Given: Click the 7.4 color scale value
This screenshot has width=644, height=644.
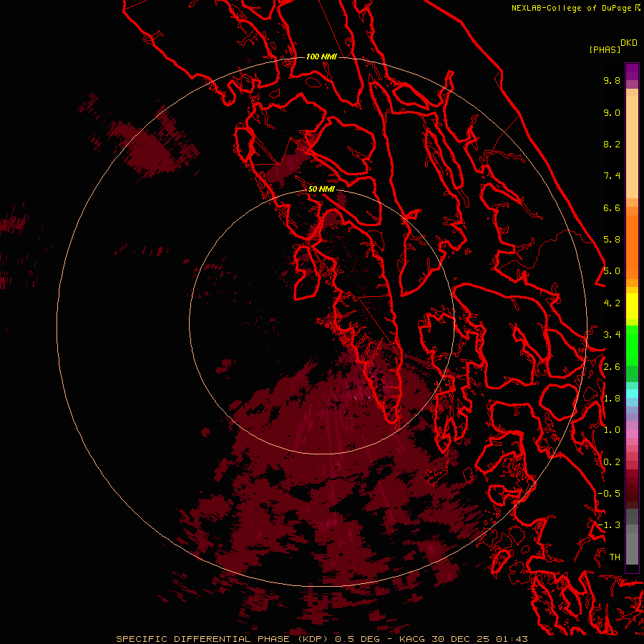Looking at the screenshot, I should click(x=612, y=176).
